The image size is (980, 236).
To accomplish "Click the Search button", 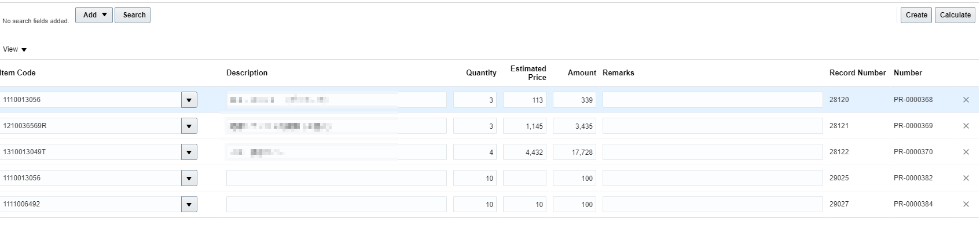I will pyautogui.click(x=133, y=15).
